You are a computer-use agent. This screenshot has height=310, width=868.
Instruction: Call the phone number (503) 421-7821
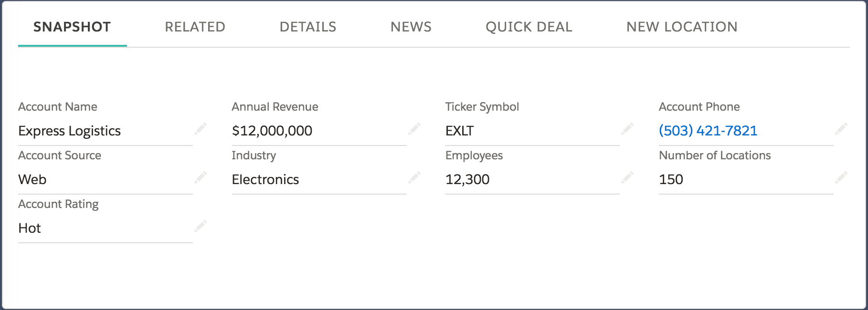point(708,131)
